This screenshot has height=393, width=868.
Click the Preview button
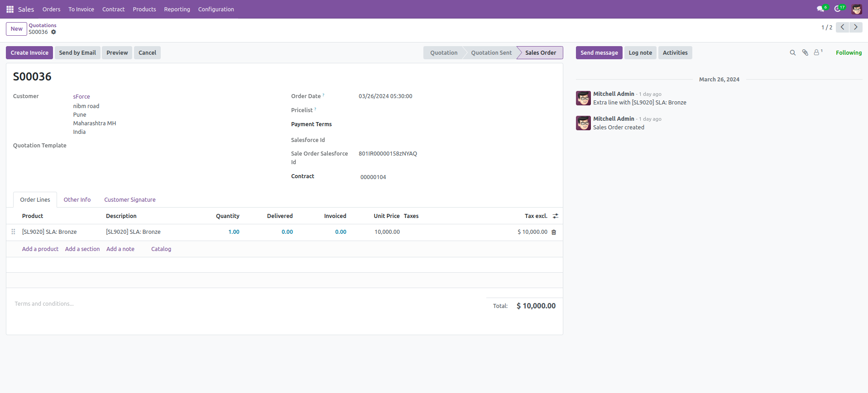[117, 53]
